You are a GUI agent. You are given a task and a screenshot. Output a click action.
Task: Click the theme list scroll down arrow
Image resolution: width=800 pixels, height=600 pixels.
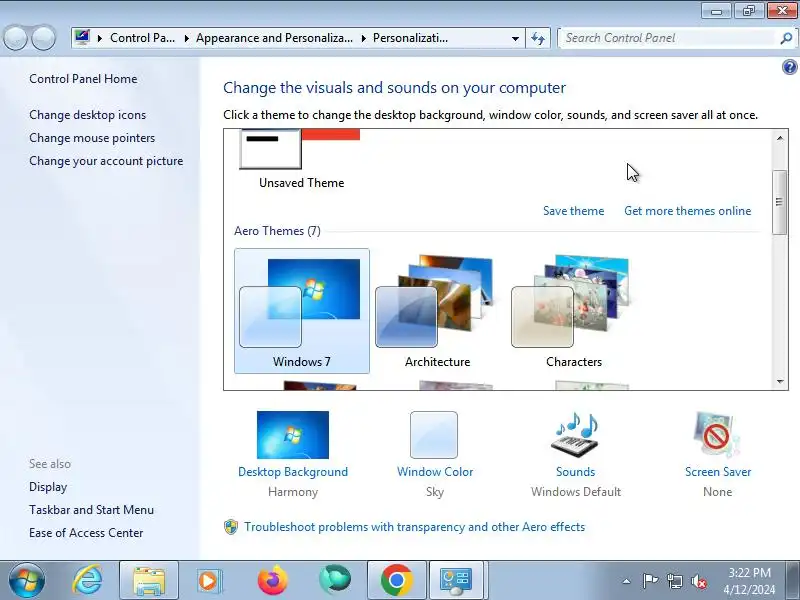point(780,381)
